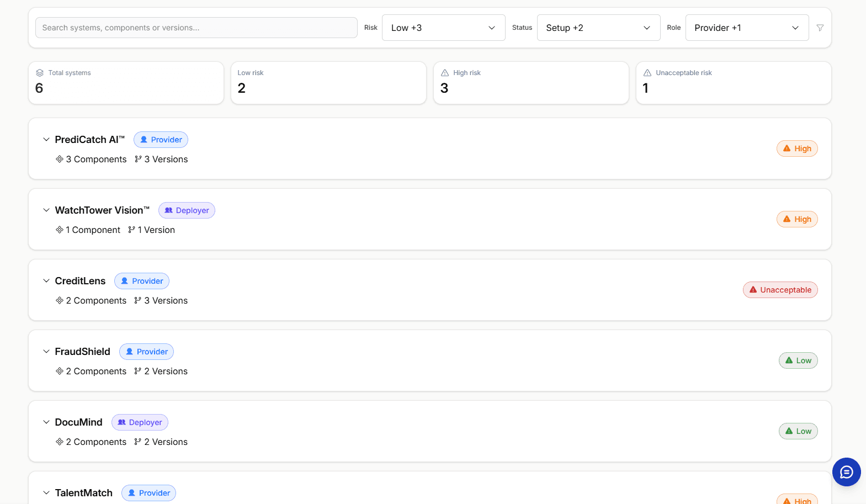Image resolution: width=866 pixels, height=504 pixels.
Task: Expand the DocuMind system row
Action: [x=46, y=422]
